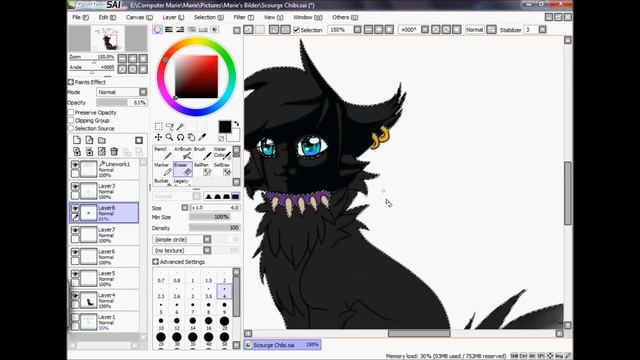
Task: Enable Selection Source checkbox
Action: [71, 128]
